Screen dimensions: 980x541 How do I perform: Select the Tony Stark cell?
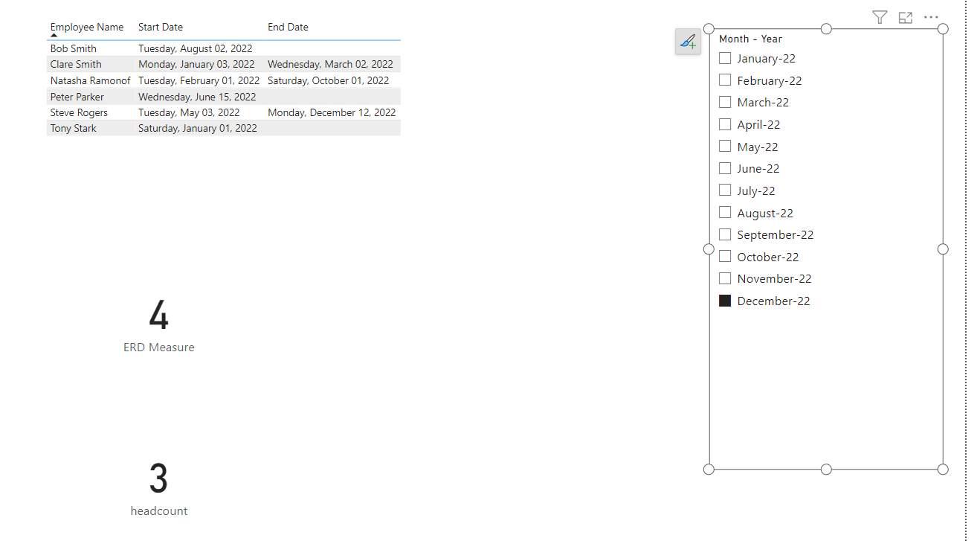[x=74, y=128]
